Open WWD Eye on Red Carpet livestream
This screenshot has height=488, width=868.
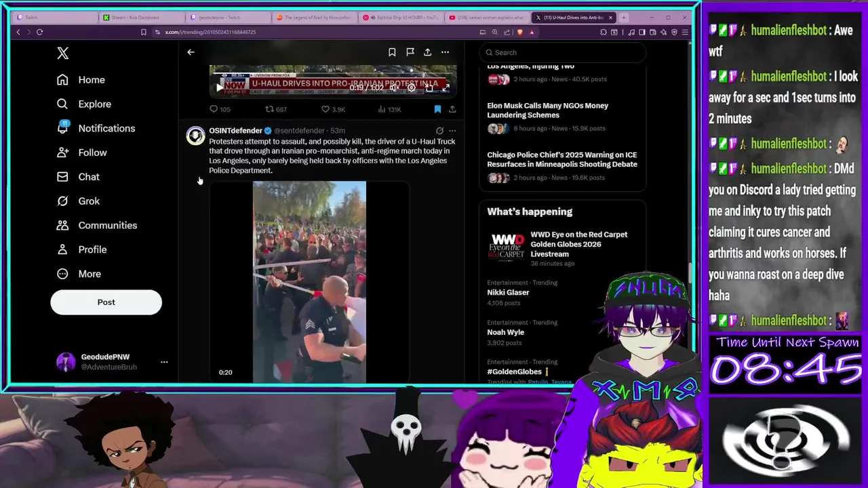click(x=562, y=249)
